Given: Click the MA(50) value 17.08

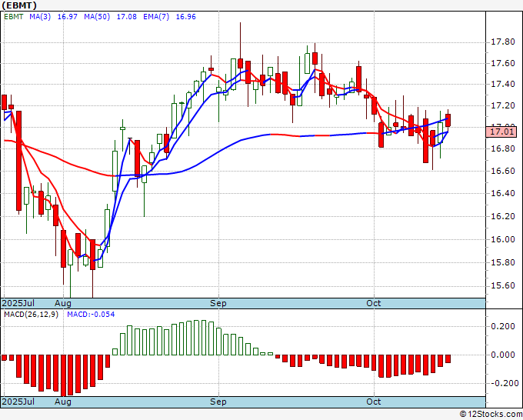Looking at the screenshot, I should tap(126, 17).
